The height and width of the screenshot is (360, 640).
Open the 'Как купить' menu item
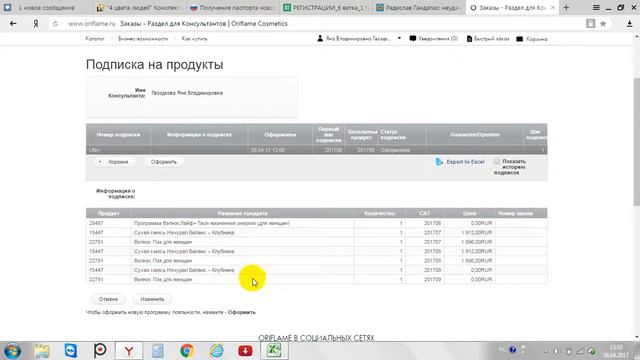tap(194, 38)
